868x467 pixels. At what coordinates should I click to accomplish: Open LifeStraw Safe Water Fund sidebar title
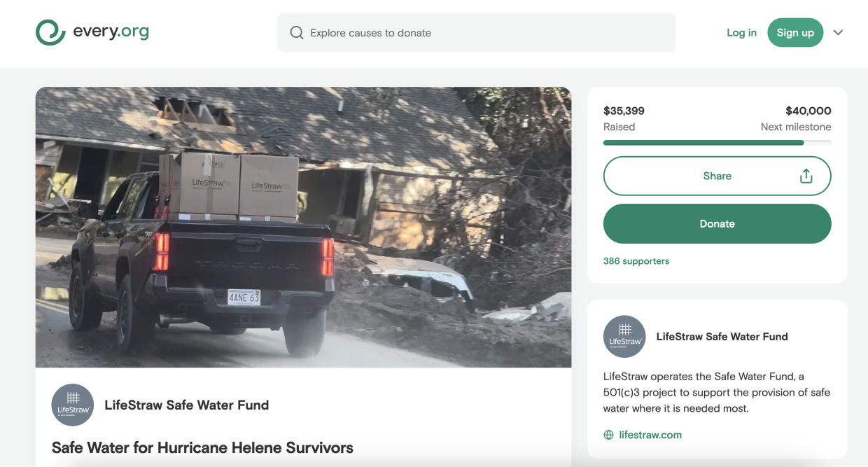[x=722, y=337]
